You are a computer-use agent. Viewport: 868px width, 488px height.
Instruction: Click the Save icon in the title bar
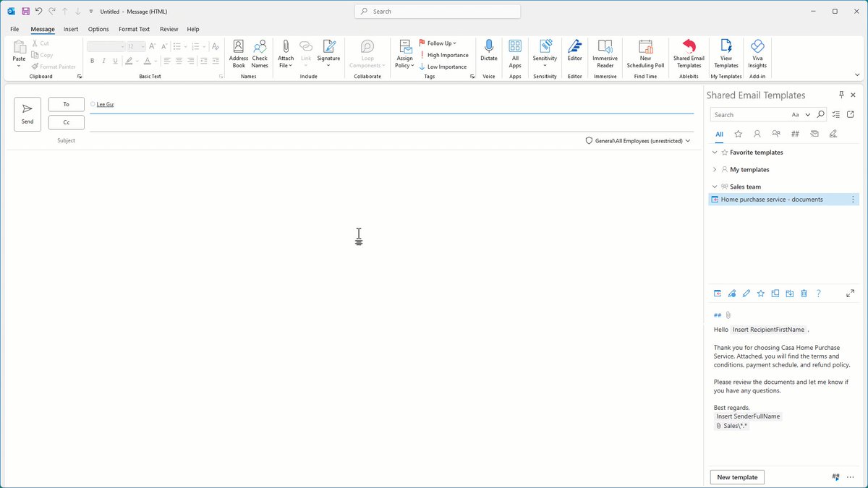click(25, 12)
